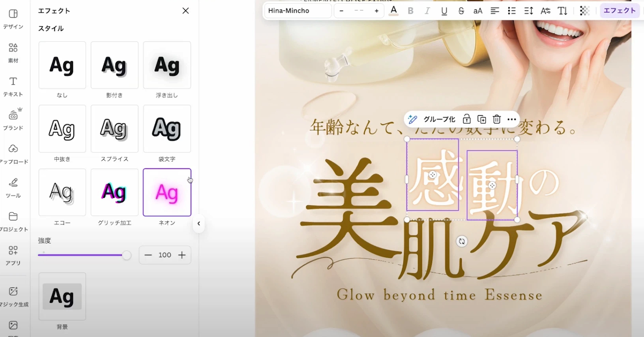Image resolution: width=644 pixels, height=337 pixels.
Task: Open the アップロード sidebar tab
Action: coord(13,154)
